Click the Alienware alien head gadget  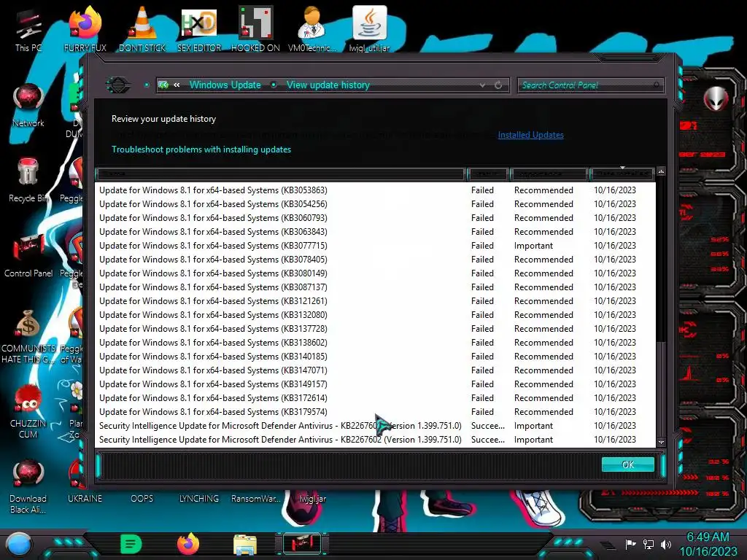click(x=715, y=99)
